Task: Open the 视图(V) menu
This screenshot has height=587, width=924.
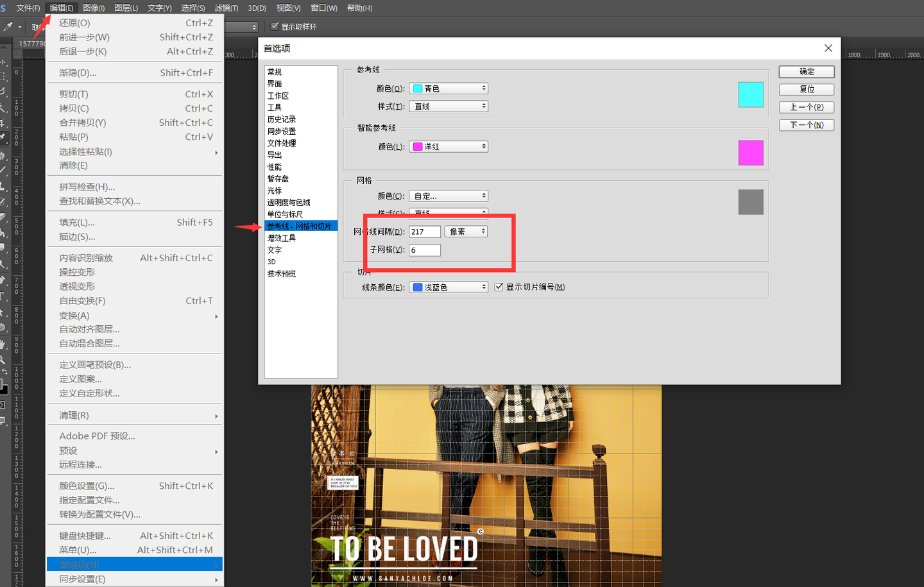Action: click(x=288, y=8)
